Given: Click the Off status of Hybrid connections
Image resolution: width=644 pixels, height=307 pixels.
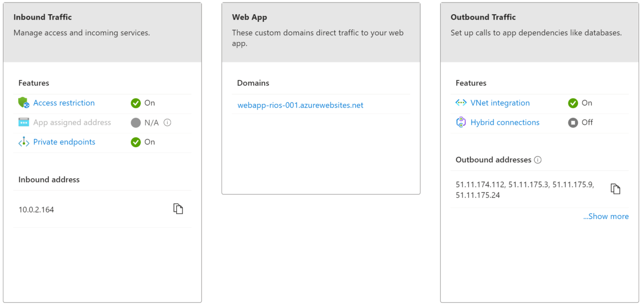Looking at the screenshot, I should (x=581, y=122).
